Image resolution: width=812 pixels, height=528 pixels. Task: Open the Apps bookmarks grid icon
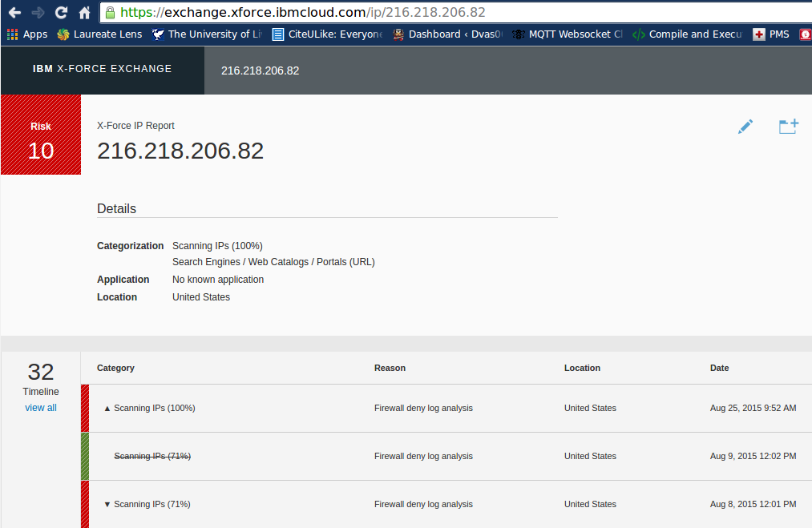click(12, 34)
